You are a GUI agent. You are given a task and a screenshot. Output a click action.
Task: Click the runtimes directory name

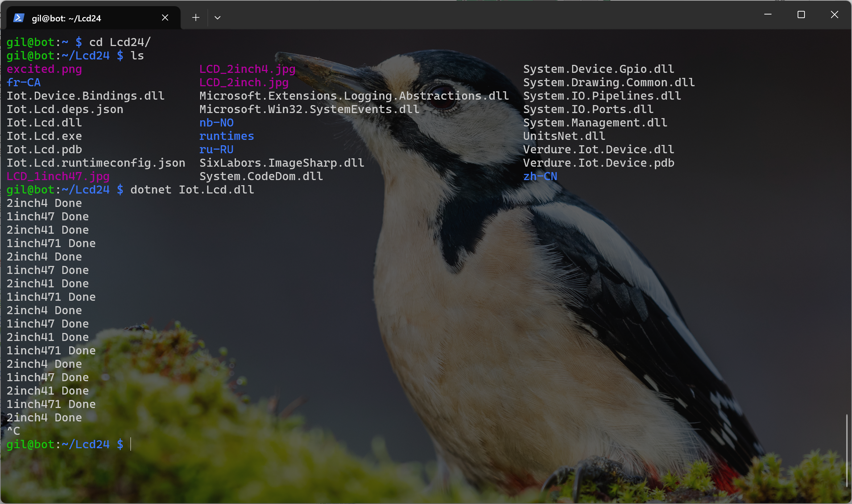tap(227, 136)
